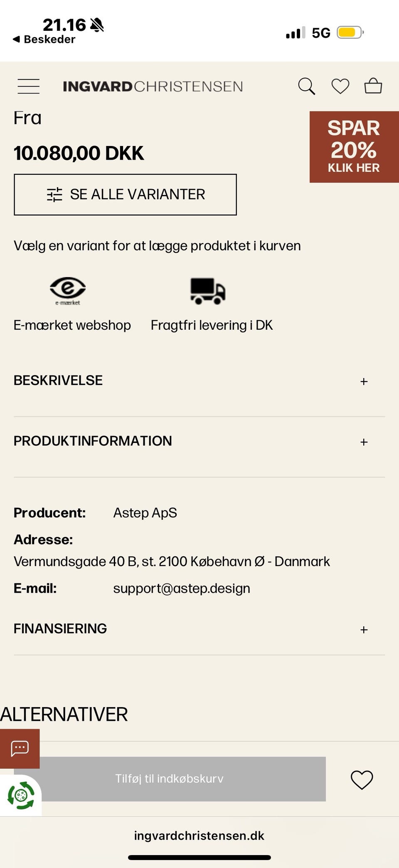Return to Beskeder app
The height and width of the screenshot is (868, 399).
(44, 40)
